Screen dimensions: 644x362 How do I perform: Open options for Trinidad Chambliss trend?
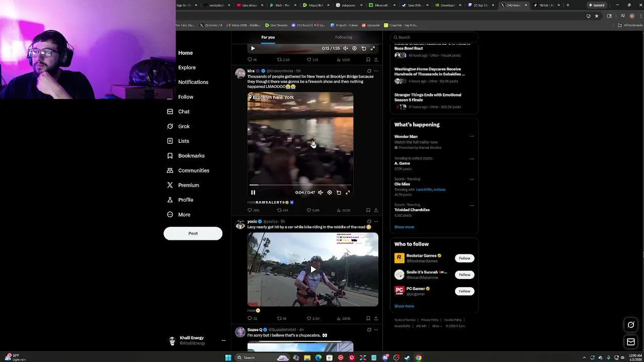point(471,205)
